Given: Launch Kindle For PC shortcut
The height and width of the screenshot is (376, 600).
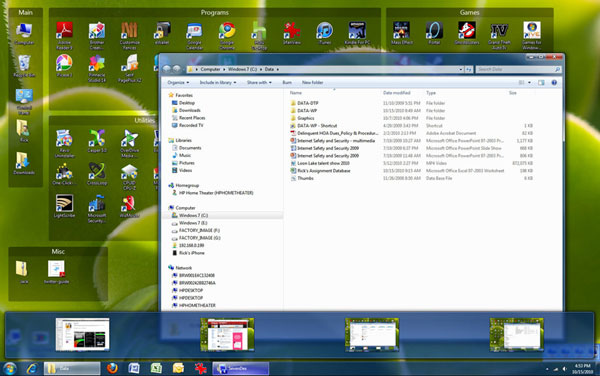Looking at the screenshot, I should click(x=357, y=34).
